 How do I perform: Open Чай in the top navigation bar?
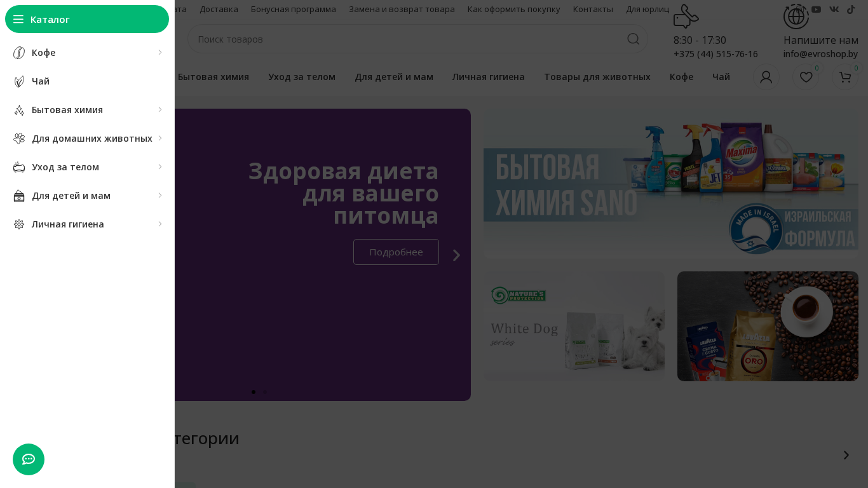pos(721,77)
